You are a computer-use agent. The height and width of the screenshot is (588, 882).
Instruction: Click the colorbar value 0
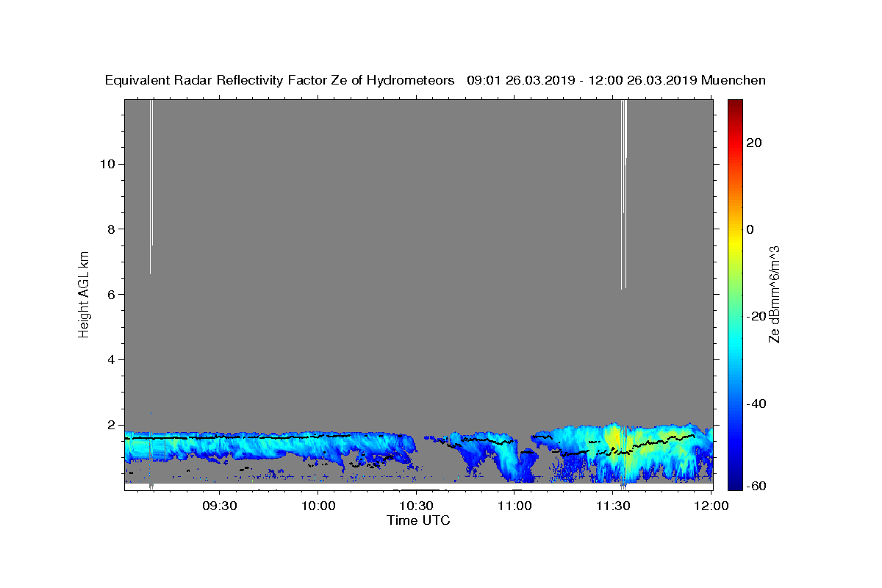tap(750, 229)
